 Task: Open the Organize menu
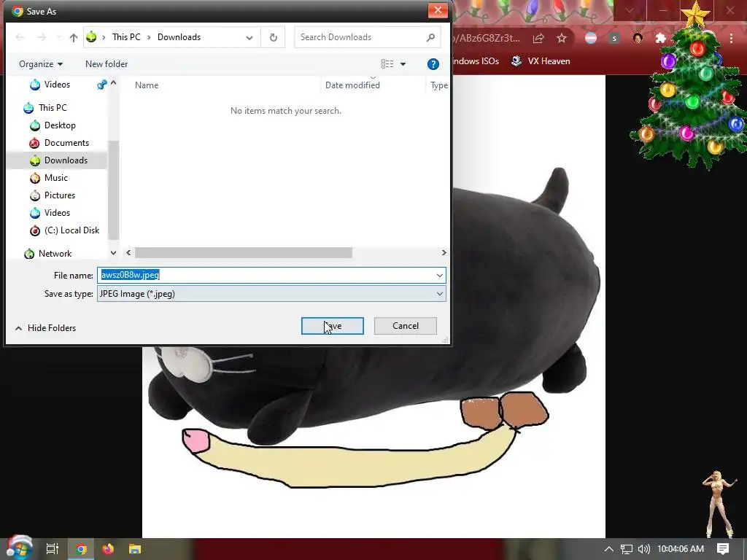41,64
